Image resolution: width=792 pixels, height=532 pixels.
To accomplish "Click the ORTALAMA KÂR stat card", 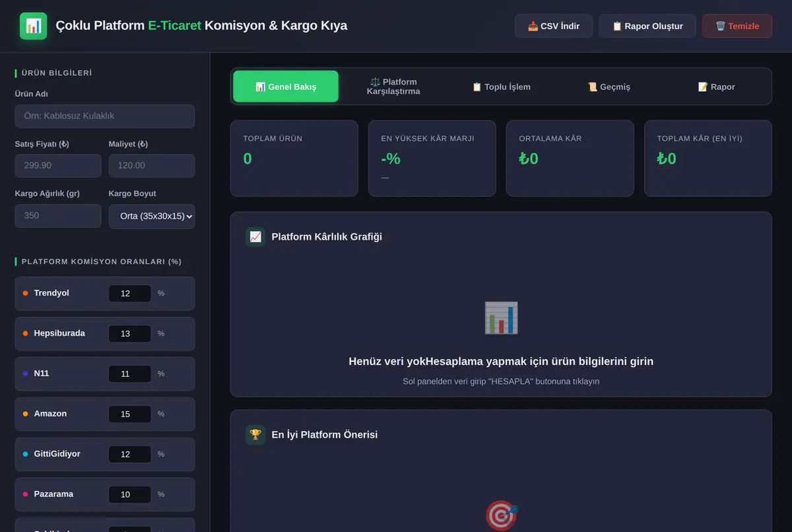I will tap(570, 158).
